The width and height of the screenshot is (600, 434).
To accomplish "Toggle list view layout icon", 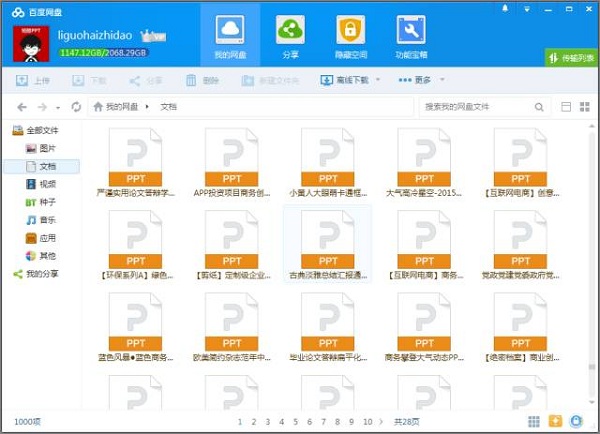I will point(566,106).
